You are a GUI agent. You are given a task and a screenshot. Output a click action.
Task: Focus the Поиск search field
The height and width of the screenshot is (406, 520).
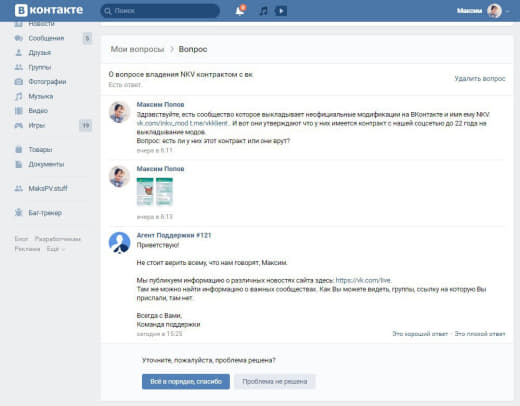[x=160, y=11]
